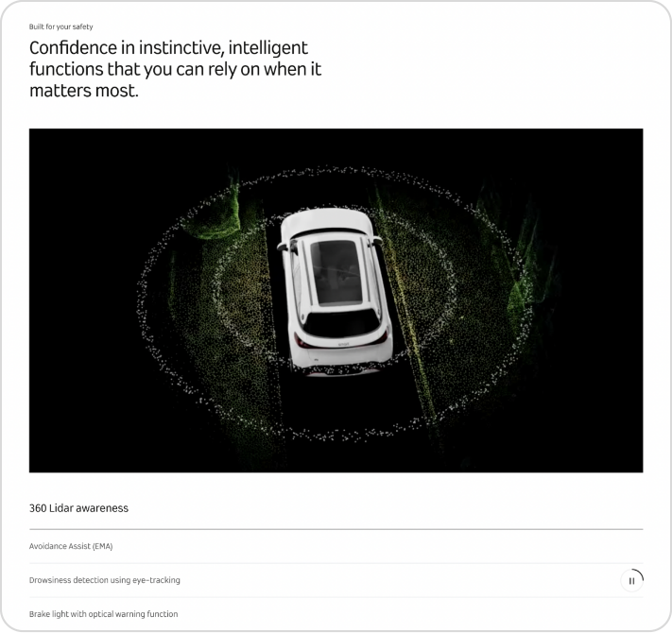Image resolution: width=672 pixels, height=633 pixels.
Task: Click the car's side mirror
Action: pyautogui.click(x=282, y=246)
